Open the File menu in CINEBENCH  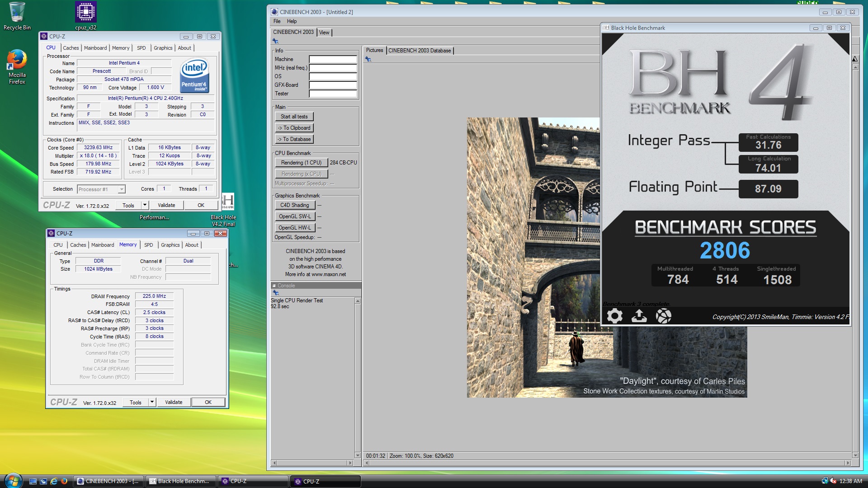[277, 21]
